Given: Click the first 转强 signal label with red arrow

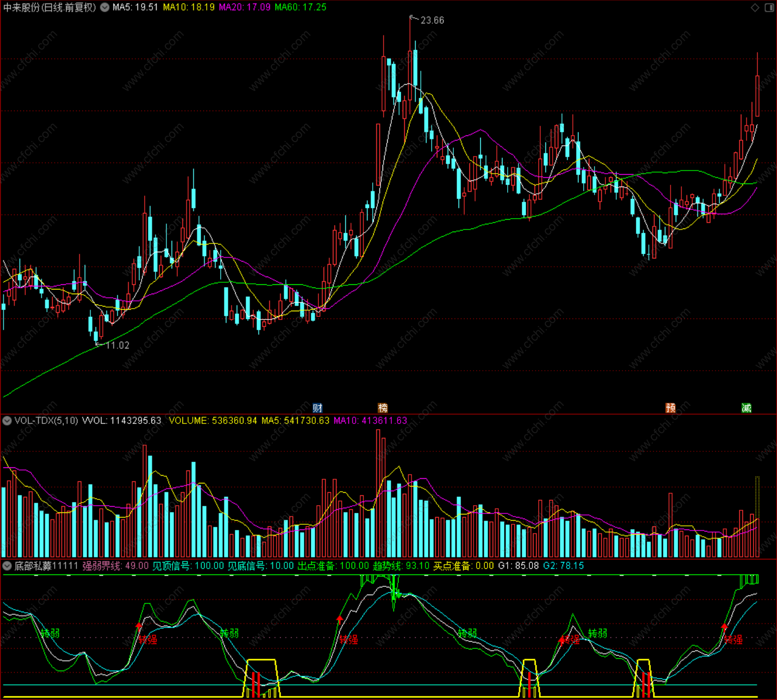Looking at the screenshot, I should (147, 640).
